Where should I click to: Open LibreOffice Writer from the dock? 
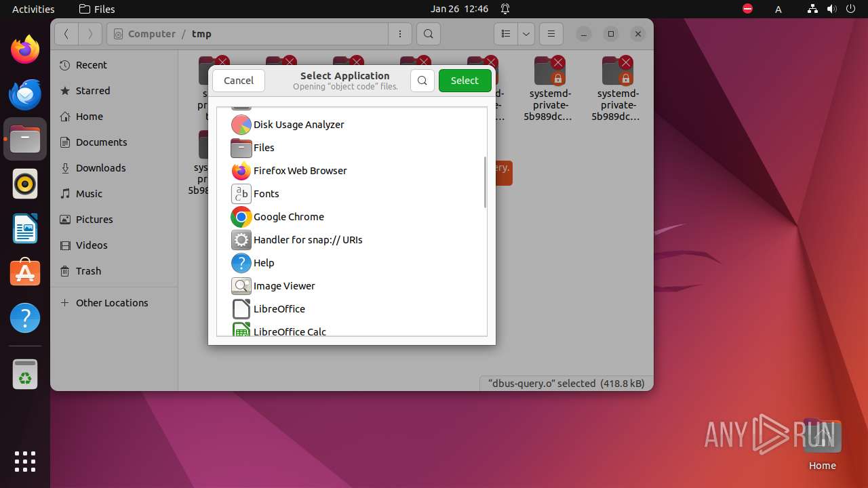click(x=25, y=228)
